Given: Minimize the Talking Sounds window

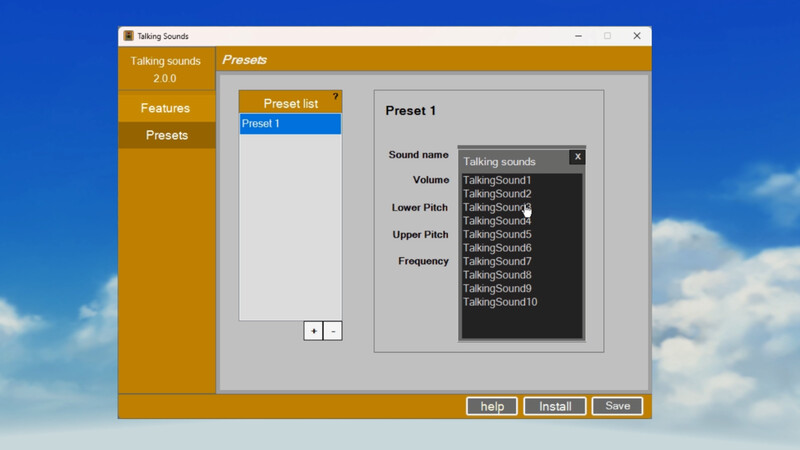Looking at the screenshot, I should (x=579, y=36).
